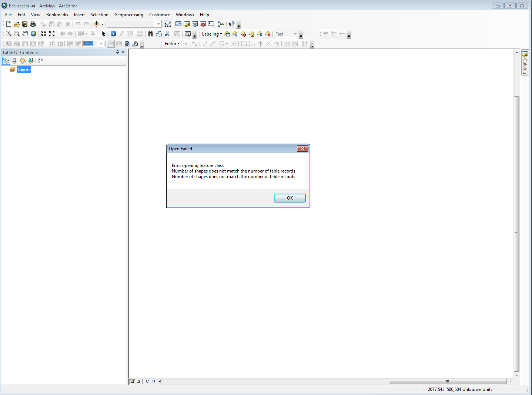
Task: Refresh the map view
Action: [x=147, y=381]
